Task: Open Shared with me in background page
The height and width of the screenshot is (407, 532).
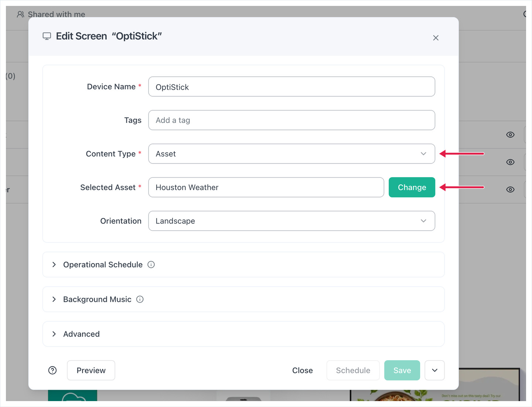Action: pyautogui.click(x=51, y=14)
